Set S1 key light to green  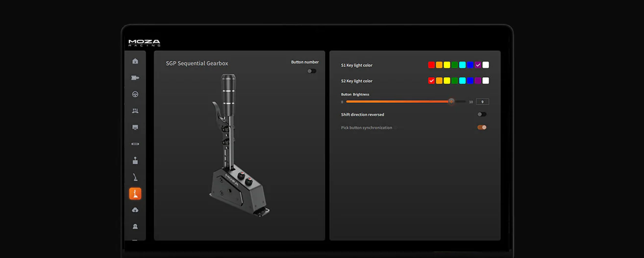point(455,65)
